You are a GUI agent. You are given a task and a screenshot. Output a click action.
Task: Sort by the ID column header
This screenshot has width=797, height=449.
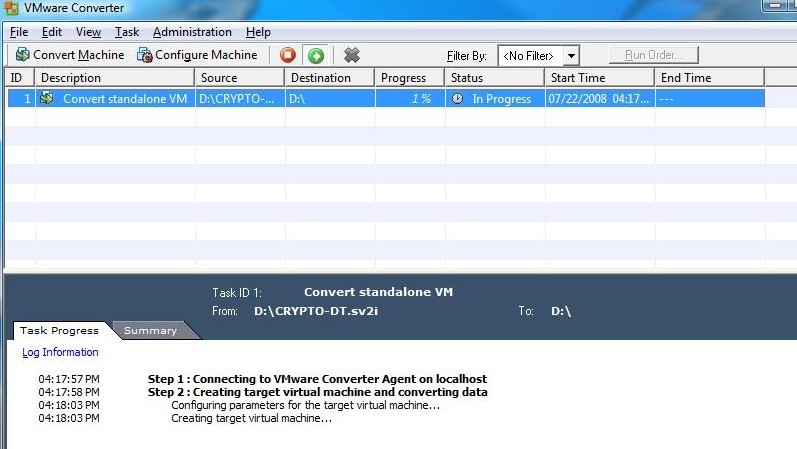click(x=20, y=78)
